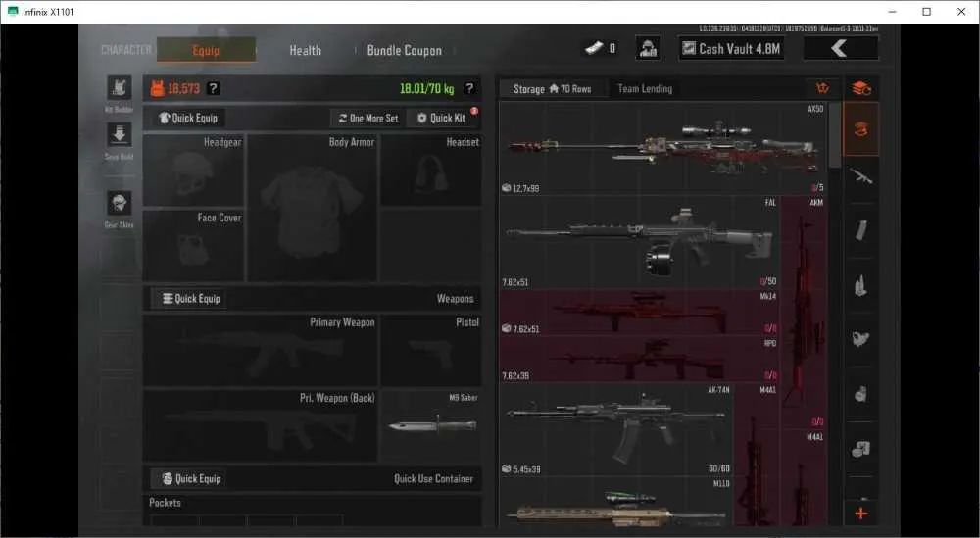
Task: Select the FAL rifle with drum magazine
Action: tap(640, 242)
